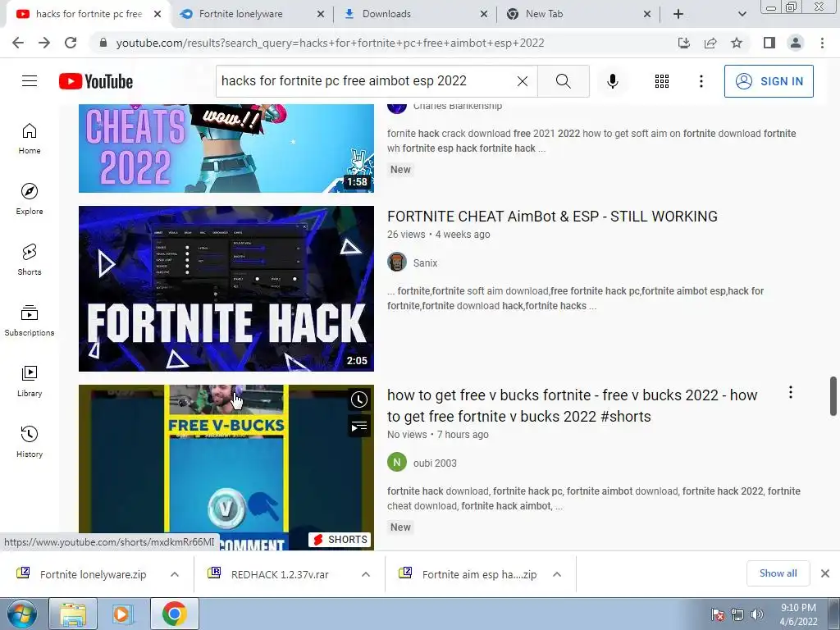Image resolution: width=840 pixels, height=630 pixels.
Task: Start voice search with the microphone
Action: point(612,81)
